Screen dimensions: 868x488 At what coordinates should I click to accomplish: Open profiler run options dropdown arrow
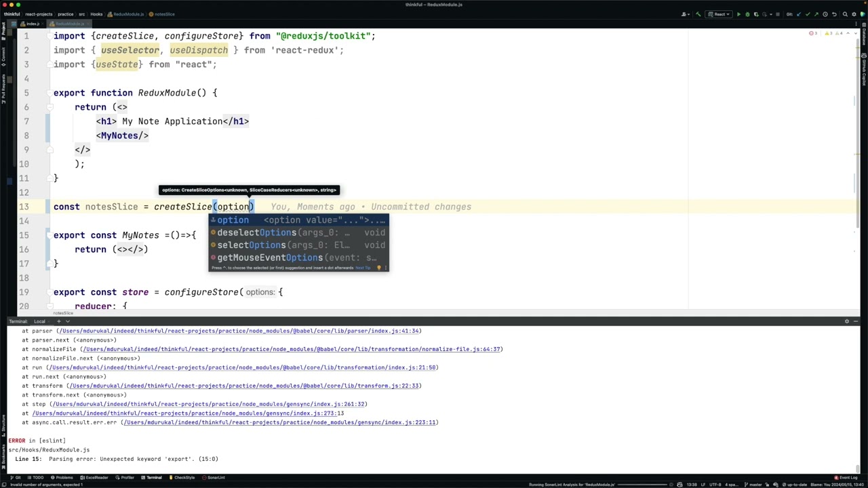click(771, 14)
